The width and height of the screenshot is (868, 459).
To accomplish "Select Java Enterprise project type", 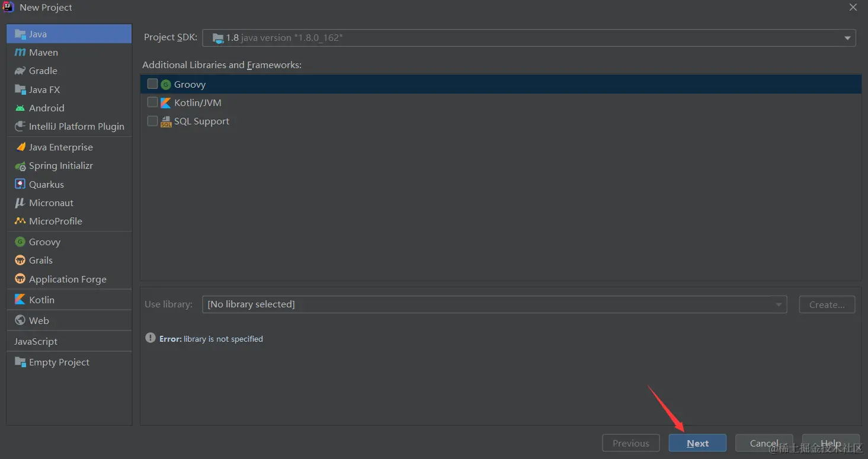I will [69, 147].
